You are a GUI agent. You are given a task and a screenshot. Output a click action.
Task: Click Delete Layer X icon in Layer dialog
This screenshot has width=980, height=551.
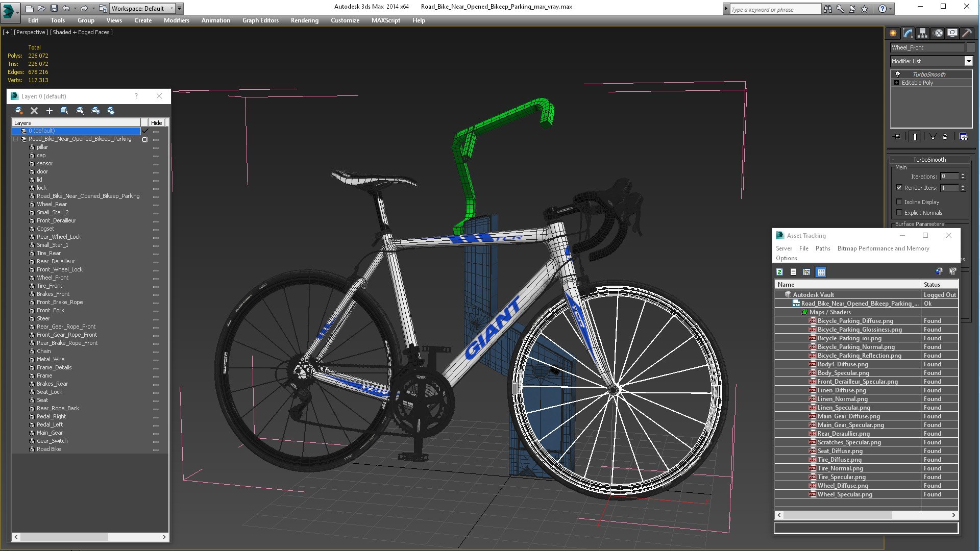point(34,111)
